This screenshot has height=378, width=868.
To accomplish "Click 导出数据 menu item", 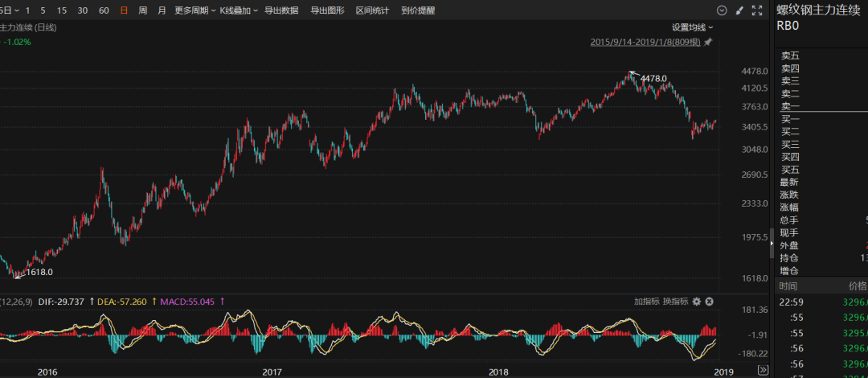I will pos(281,10).
